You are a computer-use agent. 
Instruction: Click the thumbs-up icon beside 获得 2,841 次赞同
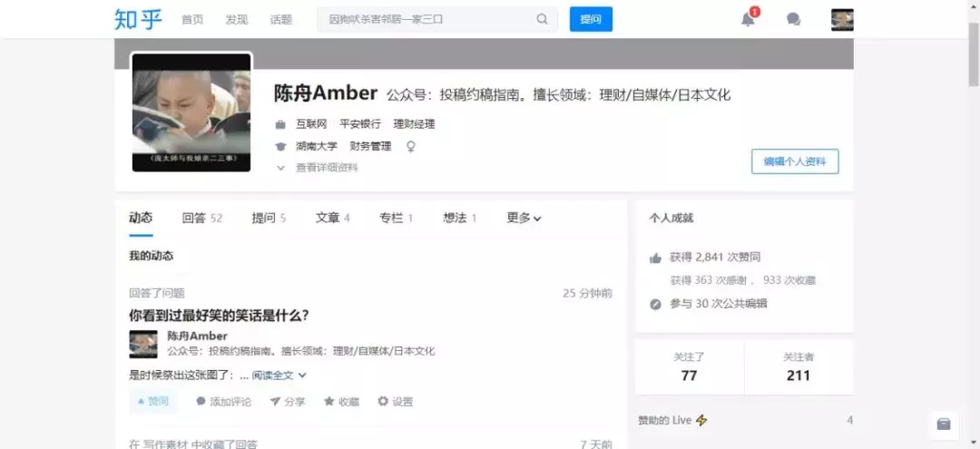[x=655, y=258]
